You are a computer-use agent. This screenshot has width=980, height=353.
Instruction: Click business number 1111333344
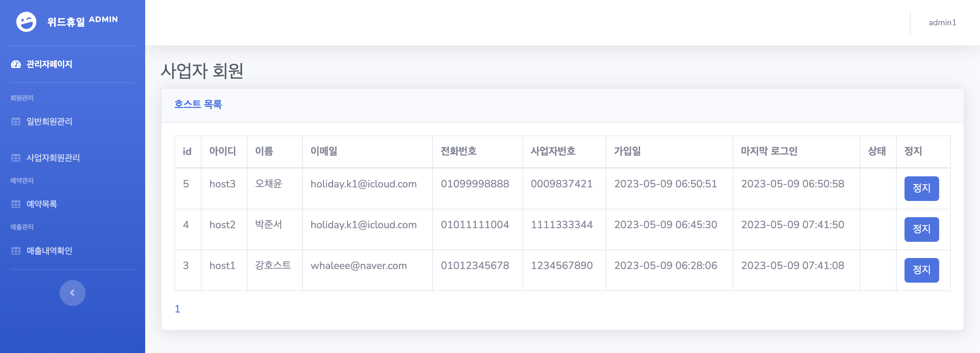click(562, 225)
